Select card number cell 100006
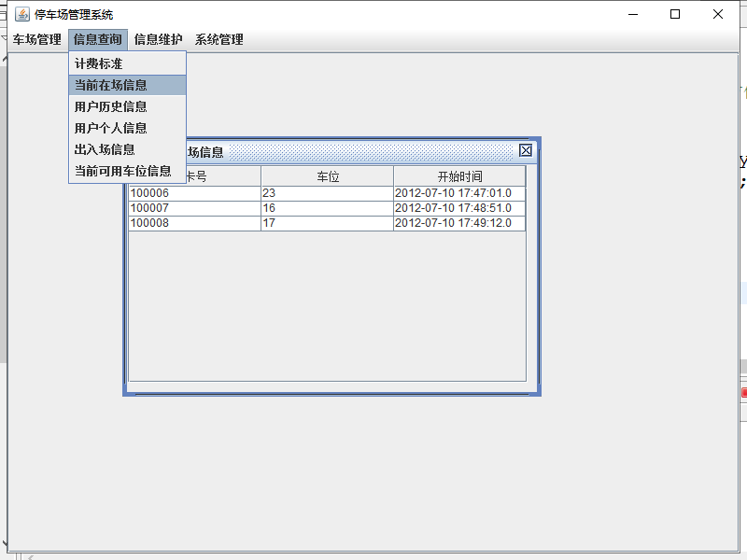This screenshot has height=560, width=747. (194, 193)
